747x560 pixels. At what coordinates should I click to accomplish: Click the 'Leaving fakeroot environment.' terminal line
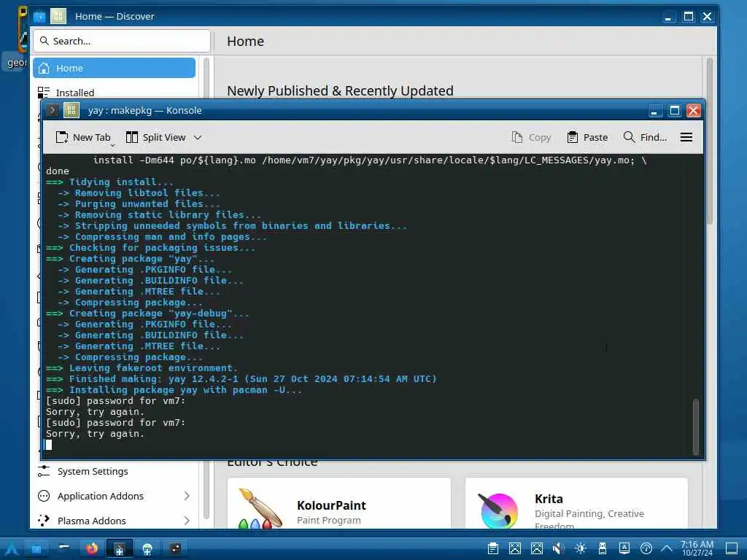pyautogui.click(x=142, y=368)
